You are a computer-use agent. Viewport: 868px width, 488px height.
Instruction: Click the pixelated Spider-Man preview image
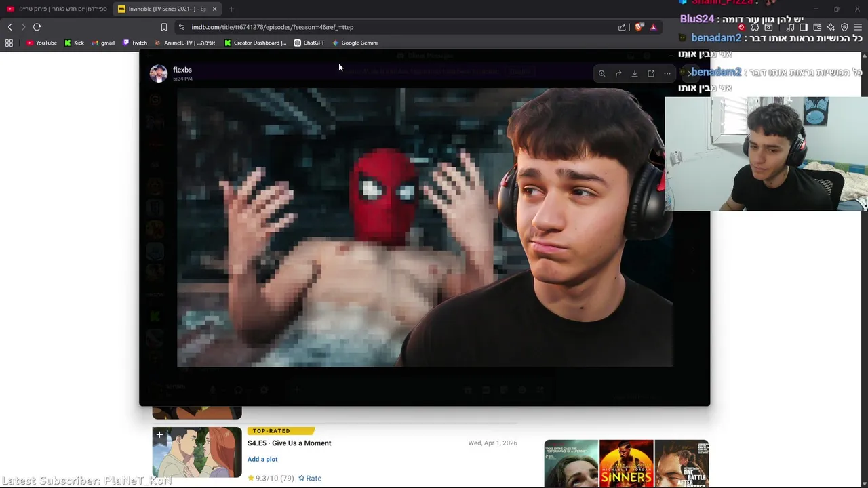click(x=425, y=227)
